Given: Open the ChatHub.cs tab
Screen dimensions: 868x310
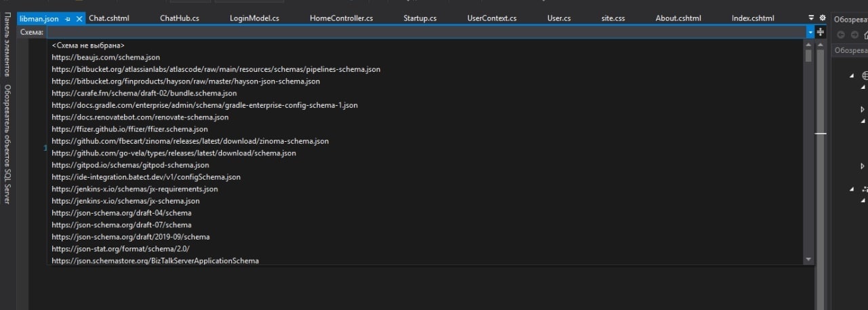Looking at the screenshot, I should click(x=178, y=18).
